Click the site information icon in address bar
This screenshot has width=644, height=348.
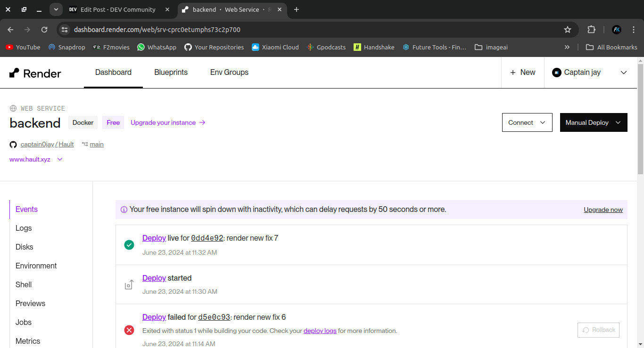click(x=65, y=30)
